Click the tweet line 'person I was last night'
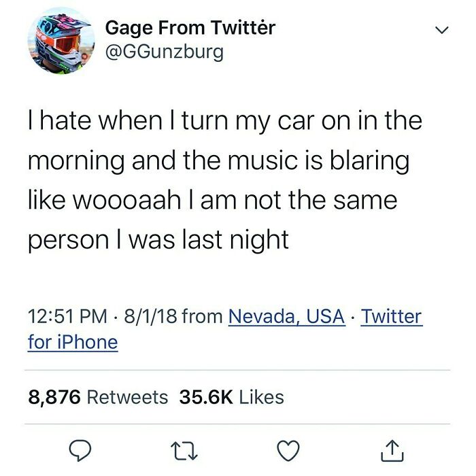 158,241
